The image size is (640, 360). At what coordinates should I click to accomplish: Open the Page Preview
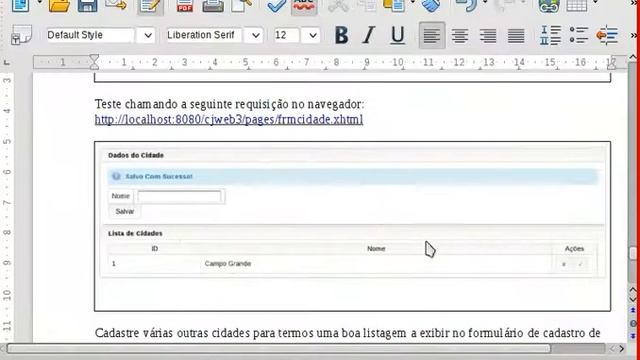pyautogui.click(x=242, y=6)
